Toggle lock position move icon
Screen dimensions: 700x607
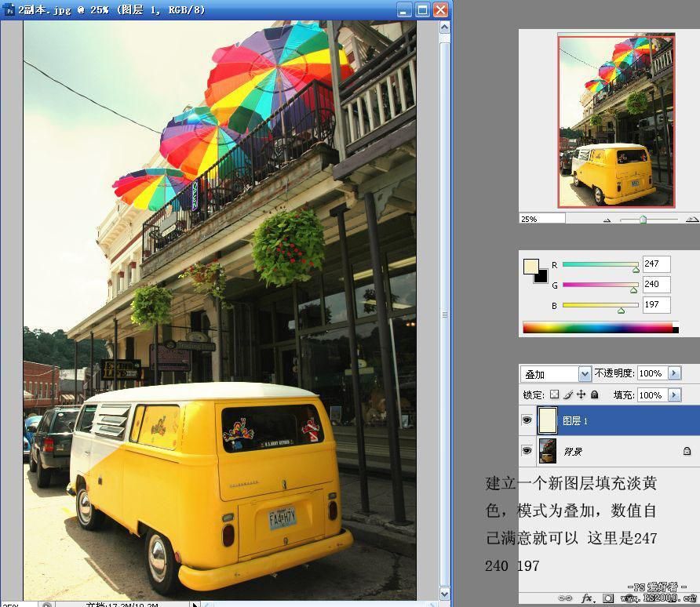581,394
